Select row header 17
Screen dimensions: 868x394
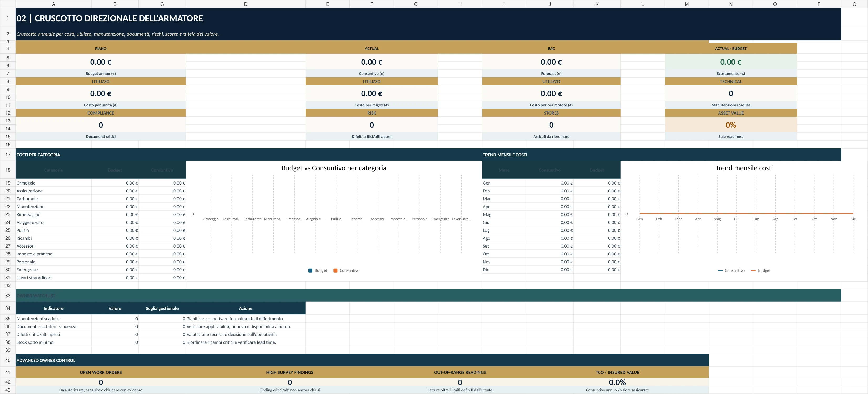(8, 155)
